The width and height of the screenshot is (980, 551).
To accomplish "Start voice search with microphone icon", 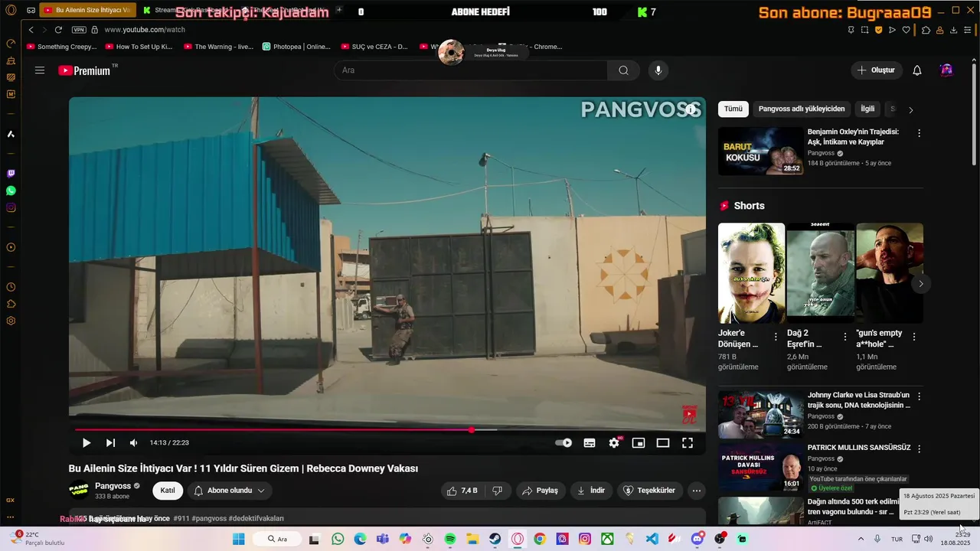I will click(658, 70).
